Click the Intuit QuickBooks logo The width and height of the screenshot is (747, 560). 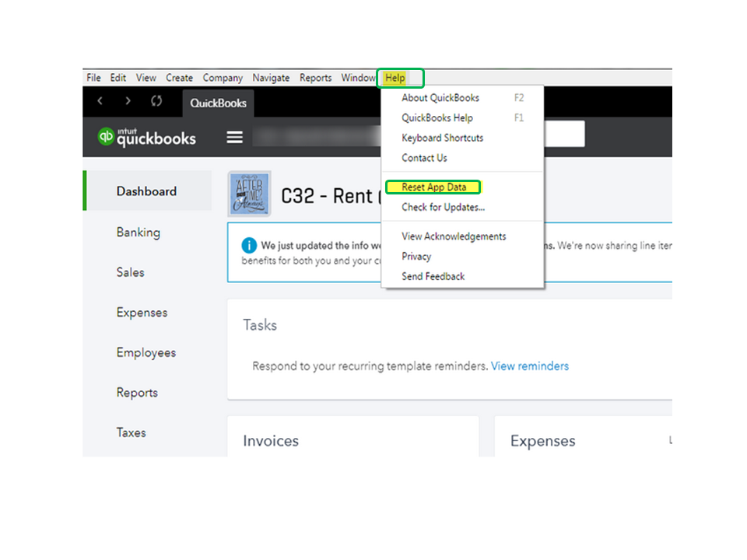tap(147, 137)
